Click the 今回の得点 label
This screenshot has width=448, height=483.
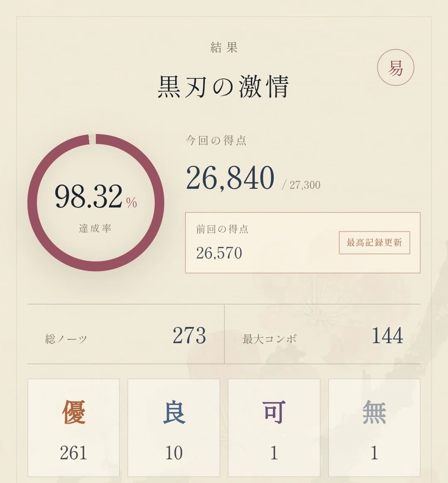coord(216,140)
